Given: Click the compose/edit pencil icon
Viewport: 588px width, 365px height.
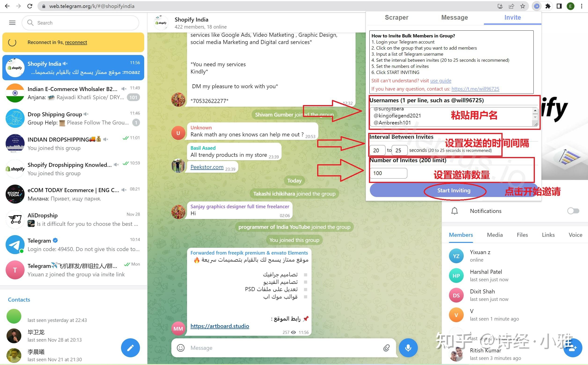Looking at the screenshot, I should pos(131,348).
